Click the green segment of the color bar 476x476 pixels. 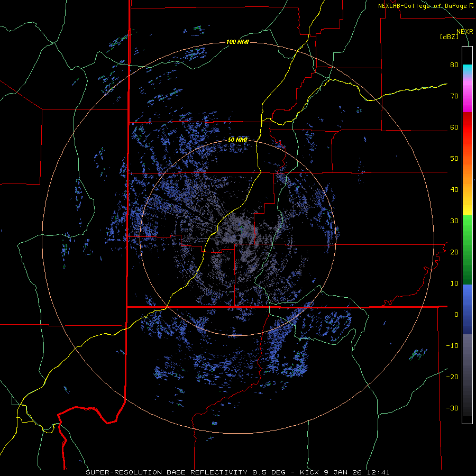click(x=467, y=250)
